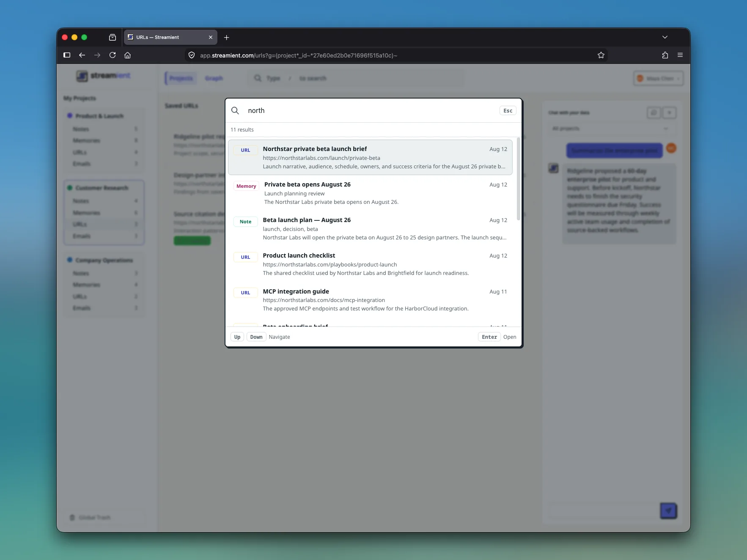Click URL badge beside Product launch checklist
The height and width of the screenshot is (560, 747).
[x=245, y=257]
